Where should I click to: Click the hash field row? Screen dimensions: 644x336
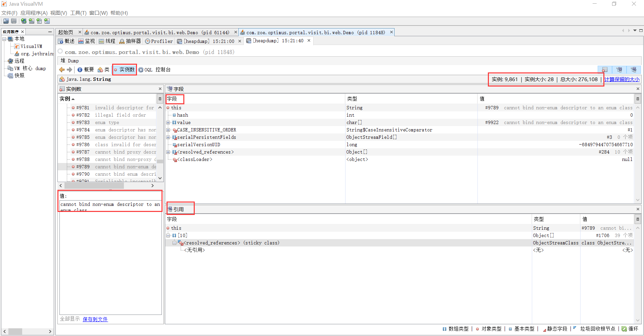click(400, 115)
